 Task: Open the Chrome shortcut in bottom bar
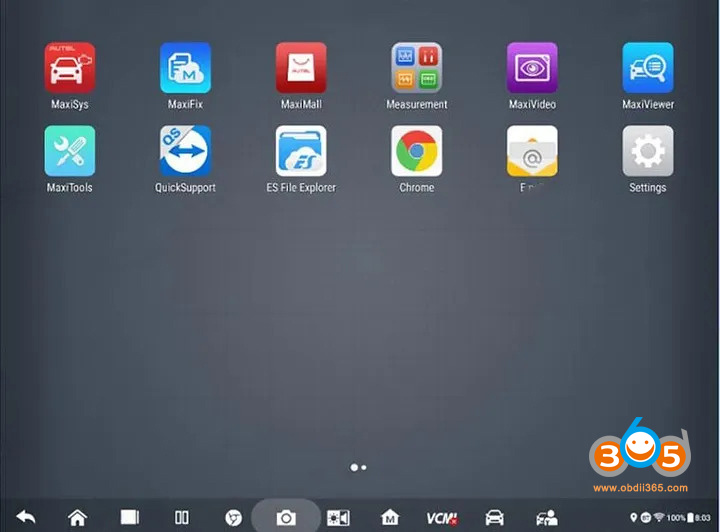233,518
